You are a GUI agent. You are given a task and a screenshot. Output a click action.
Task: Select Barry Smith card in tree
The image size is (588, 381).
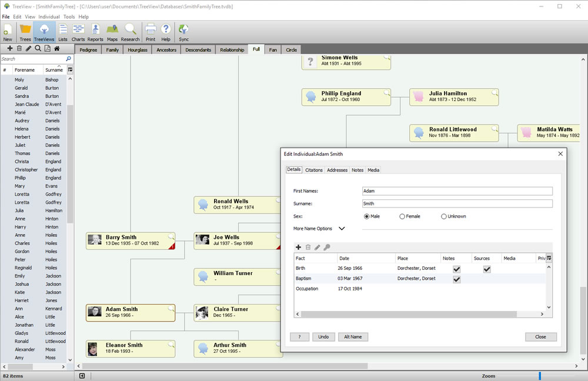pyautogui.click(x=131, y=240)
